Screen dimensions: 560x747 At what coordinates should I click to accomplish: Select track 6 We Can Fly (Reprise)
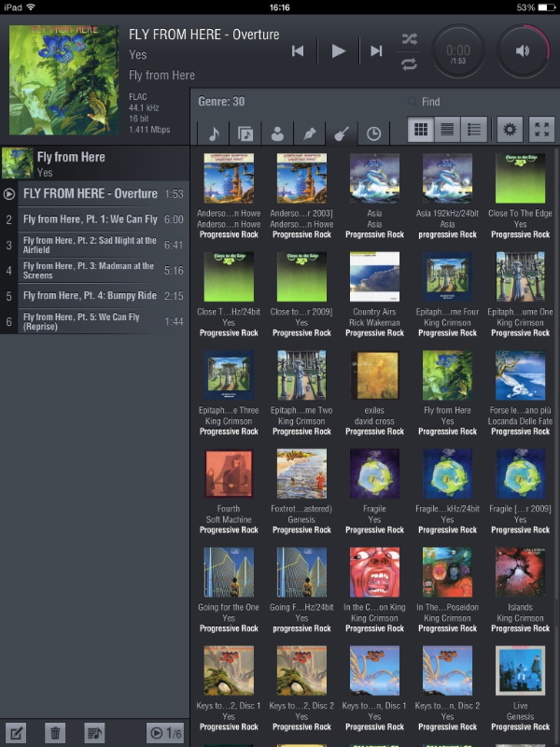click(x=95, y=321)
